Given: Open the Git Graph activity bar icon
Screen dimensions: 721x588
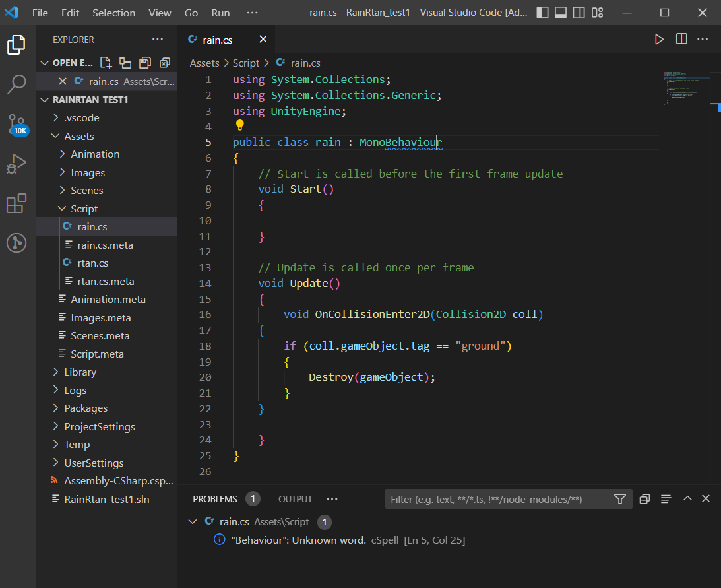Looking at the screenshot, I should (x=16, y=243).
